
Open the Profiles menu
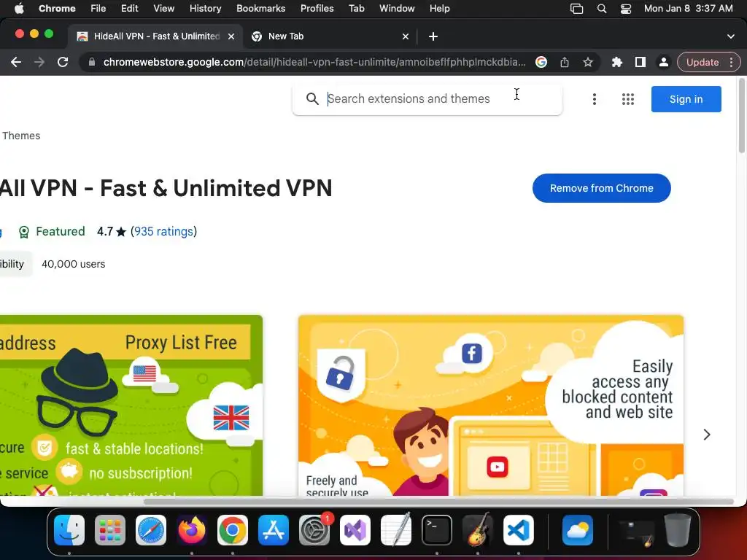click(x=317, y=9)
